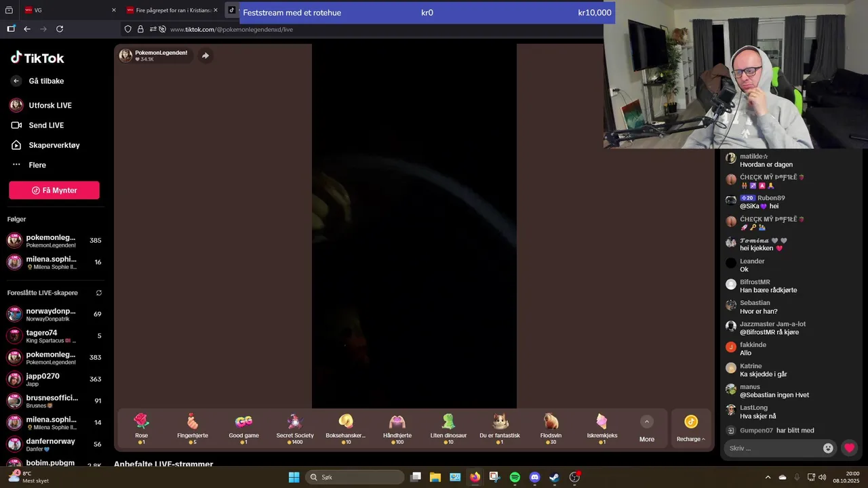The height and width of the screenshot is (488, 868).
Task: Close the VG tab
Action: [113, 10]
